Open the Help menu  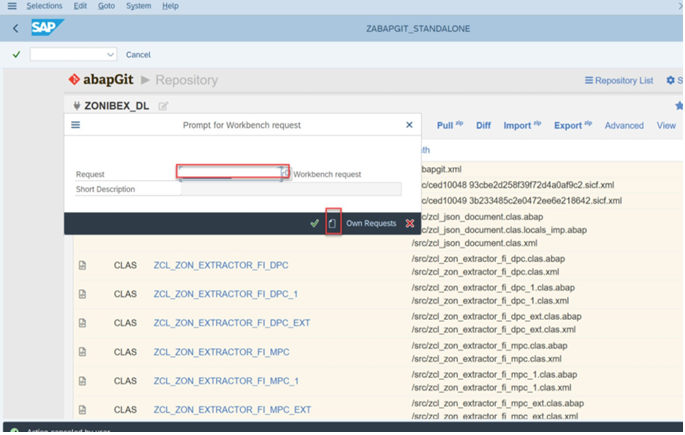click(170, 6)
